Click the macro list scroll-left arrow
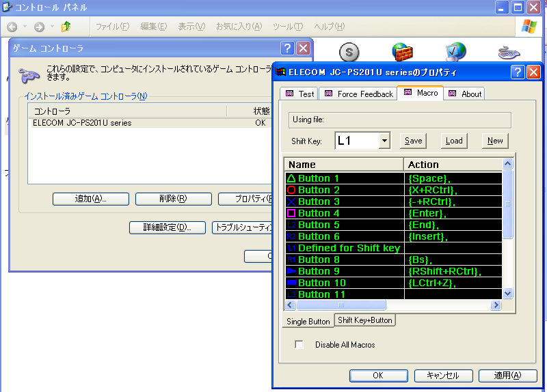 290,305
